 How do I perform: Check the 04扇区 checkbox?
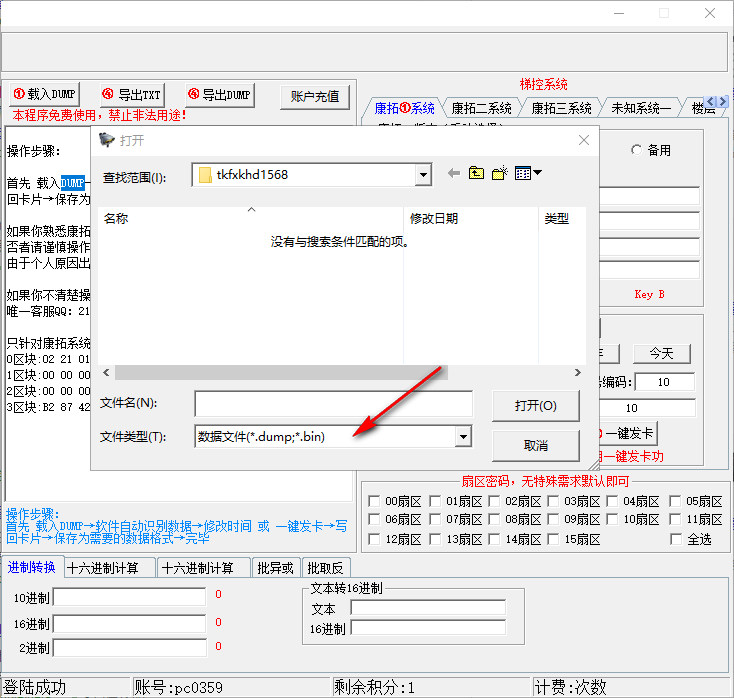click(612, 501)
